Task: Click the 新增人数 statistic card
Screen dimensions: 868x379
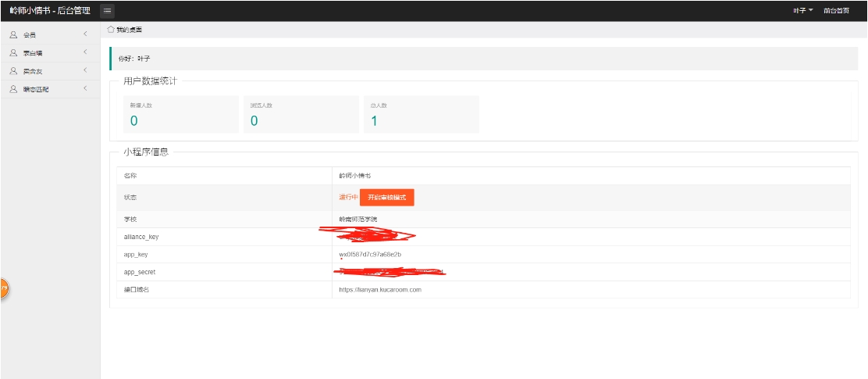Action: coord(181,115)
